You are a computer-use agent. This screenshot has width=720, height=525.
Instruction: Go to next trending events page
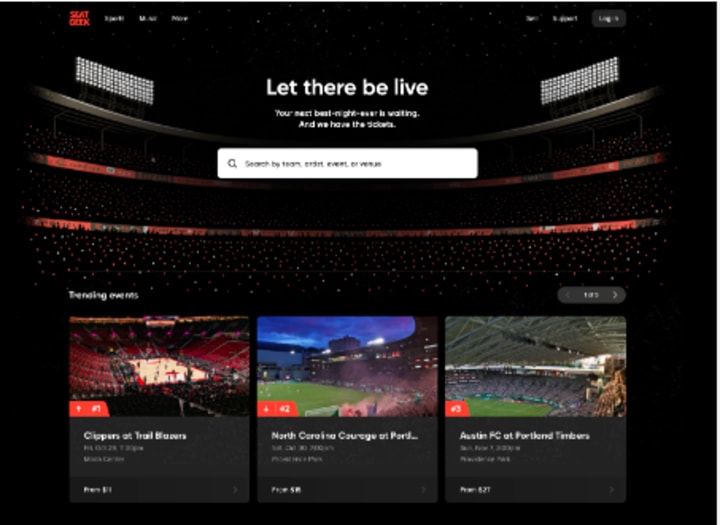click(x=615, y=295)
